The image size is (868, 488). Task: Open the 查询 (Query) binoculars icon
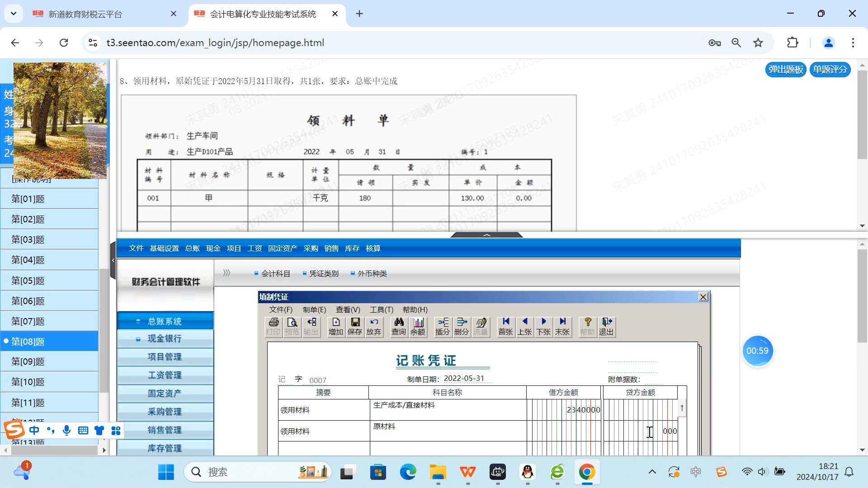tap(399, 326)
